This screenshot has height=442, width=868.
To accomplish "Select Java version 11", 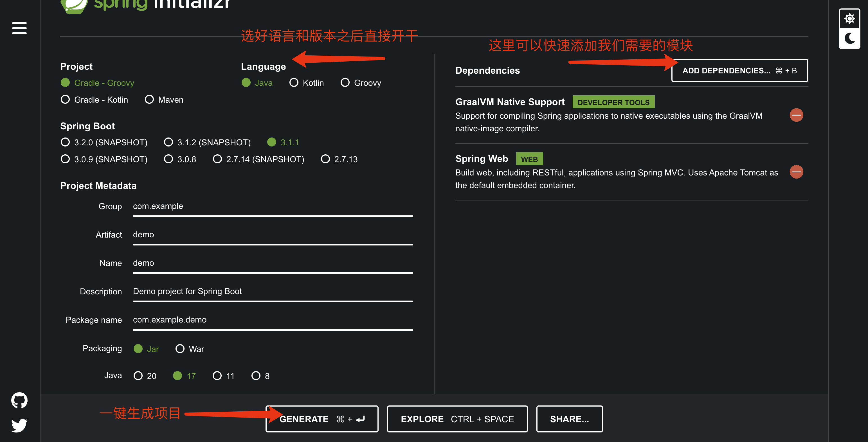I will 224,376.
